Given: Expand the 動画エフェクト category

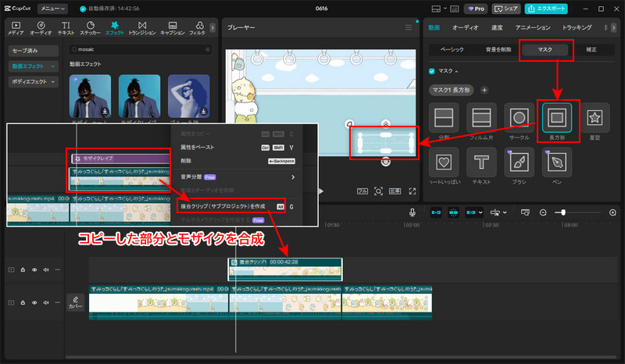Looking at the screenshot, I should [34, 66].
